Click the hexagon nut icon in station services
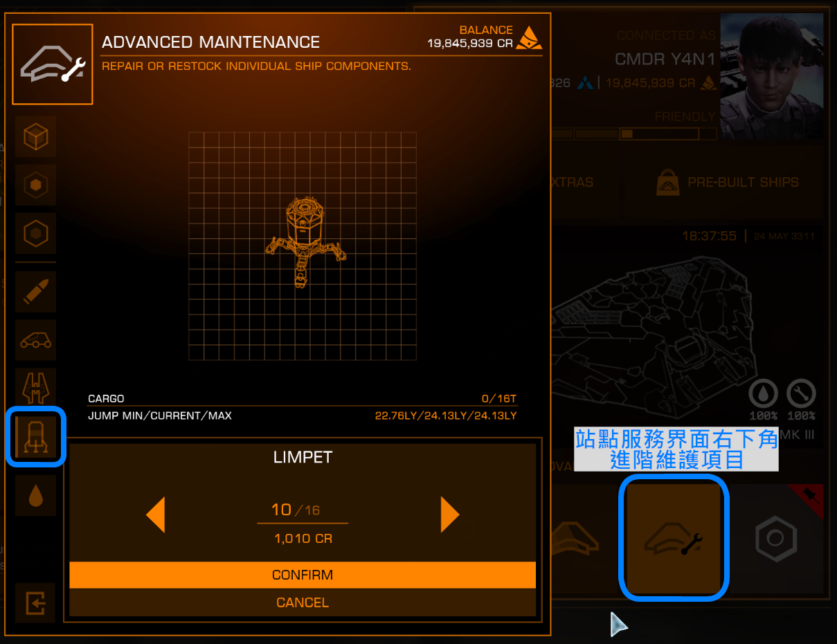This screenshot has height=644, width=837. 775,538
